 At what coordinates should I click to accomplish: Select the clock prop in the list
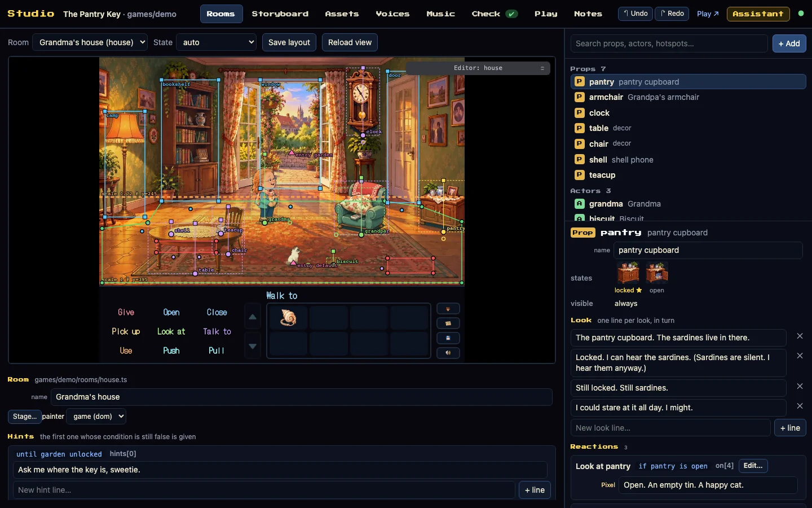[x=688, y=113]
